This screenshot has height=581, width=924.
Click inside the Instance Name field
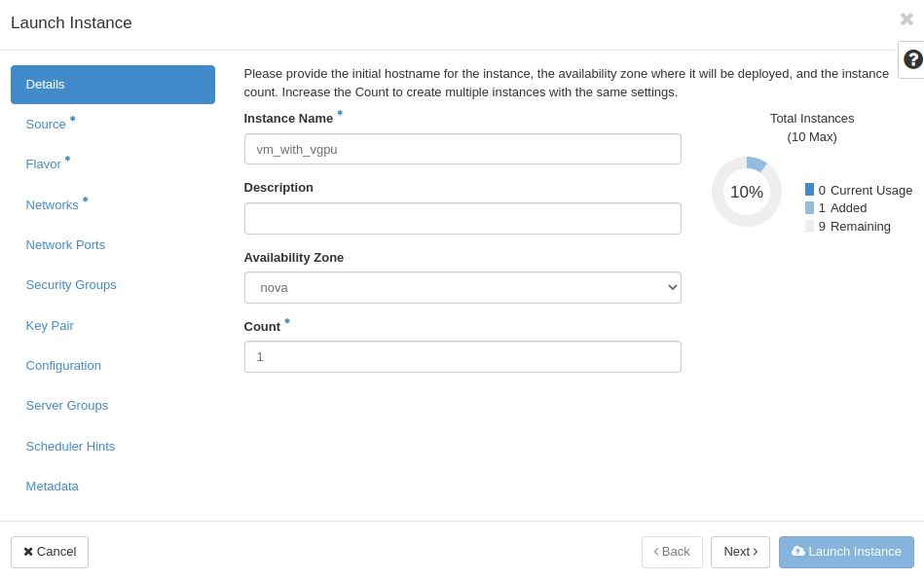(462, 148)
